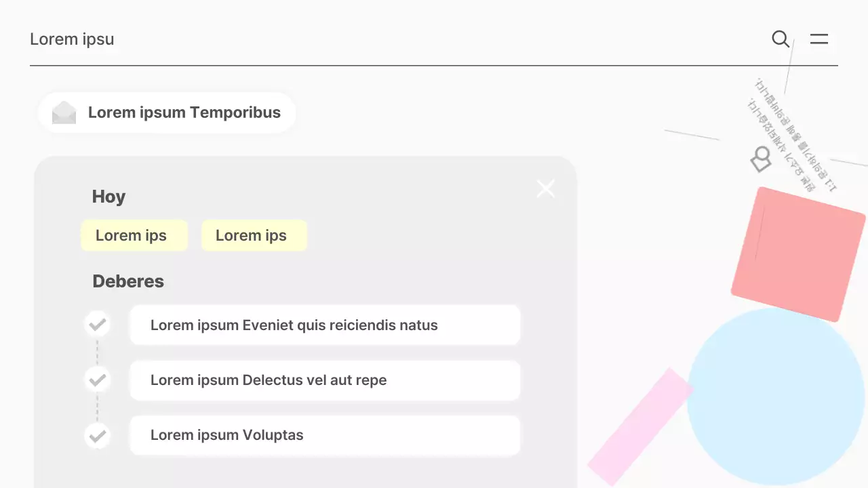This screenshot has height=488, width=868.
Task: Toggle checkmark for Eveniet quis reiciendis natus
Action: pyautogui.click(x=98, y=325)
